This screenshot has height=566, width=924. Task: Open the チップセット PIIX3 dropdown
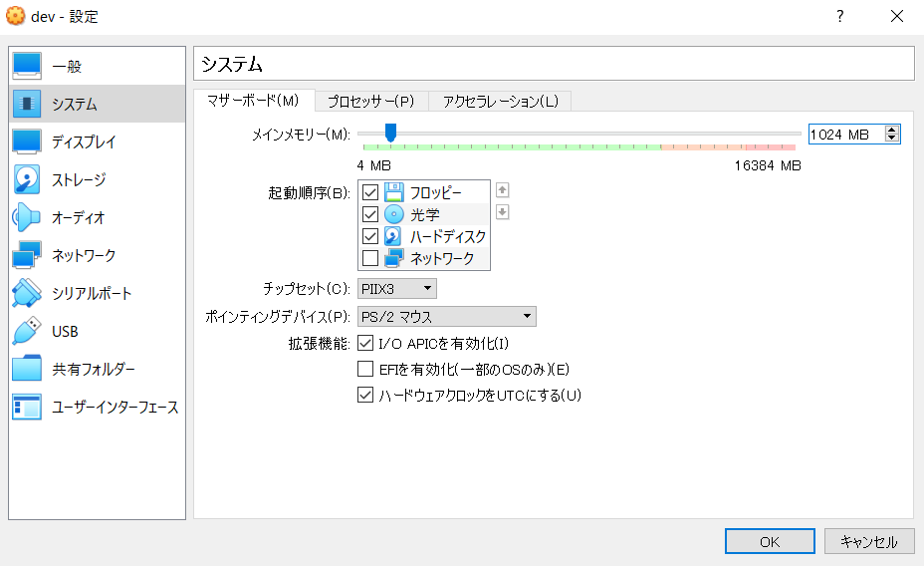pyautogui.click(x=396, y=288)
